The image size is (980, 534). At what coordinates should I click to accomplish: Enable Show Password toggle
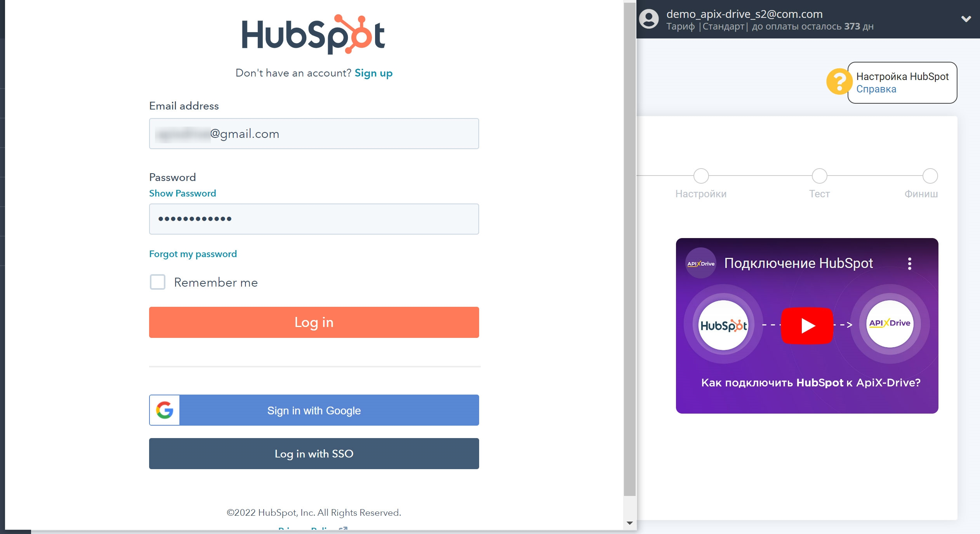[x=183, y=193]
